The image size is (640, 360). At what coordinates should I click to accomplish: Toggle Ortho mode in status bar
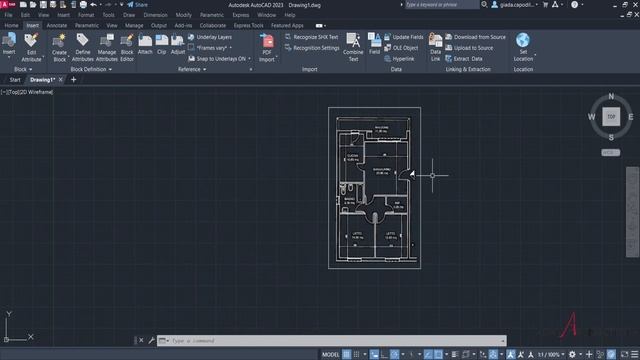coord(384,355)
